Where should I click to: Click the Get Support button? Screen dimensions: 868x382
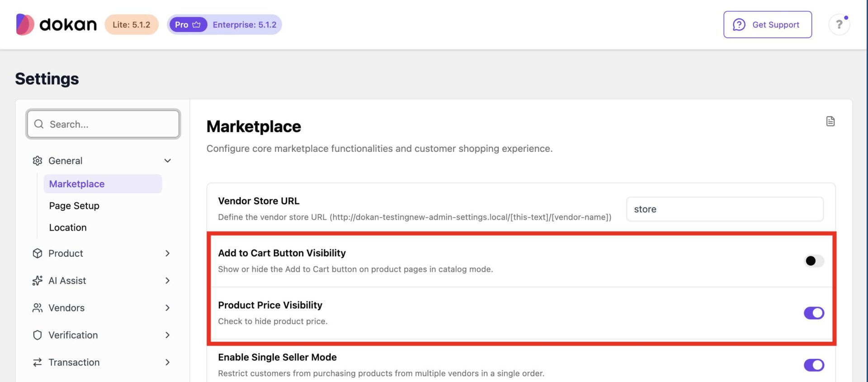[x=768, y=24]
